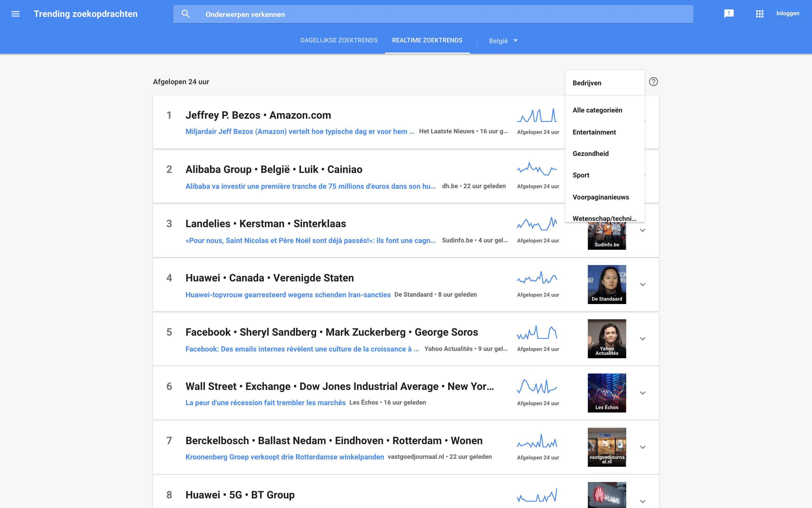The image size is (812, 508).
Task: Click the Inloggen button
Action: (x=787, y=14)
